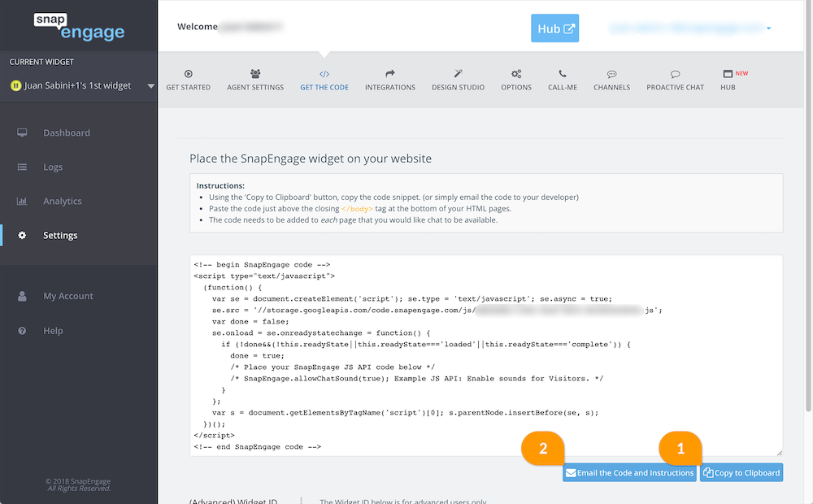Click the Integrations share arrow icon

pos(390,74)
